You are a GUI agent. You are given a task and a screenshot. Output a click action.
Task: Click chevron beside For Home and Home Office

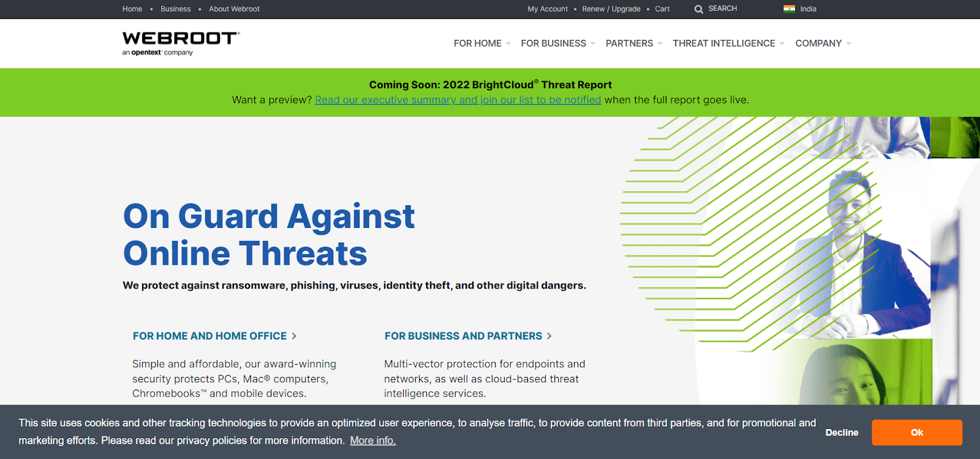[294, 336]
